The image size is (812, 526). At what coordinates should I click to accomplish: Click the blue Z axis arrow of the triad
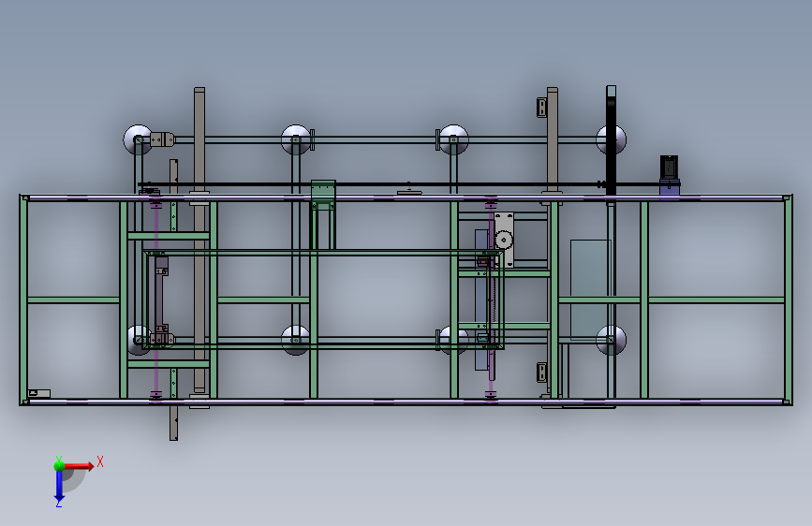[x=59, y=486]
